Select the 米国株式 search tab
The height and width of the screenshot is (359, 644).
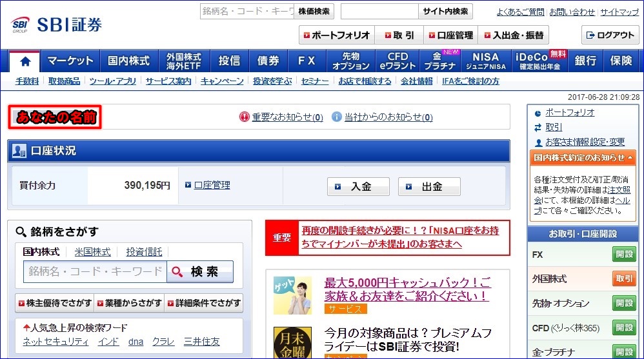[92, 252]
